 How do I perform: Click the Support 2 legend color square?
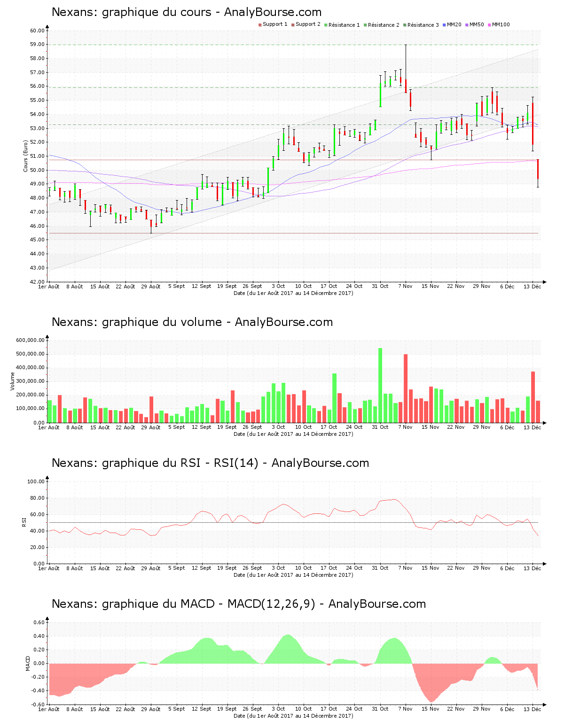pos(293,25)
